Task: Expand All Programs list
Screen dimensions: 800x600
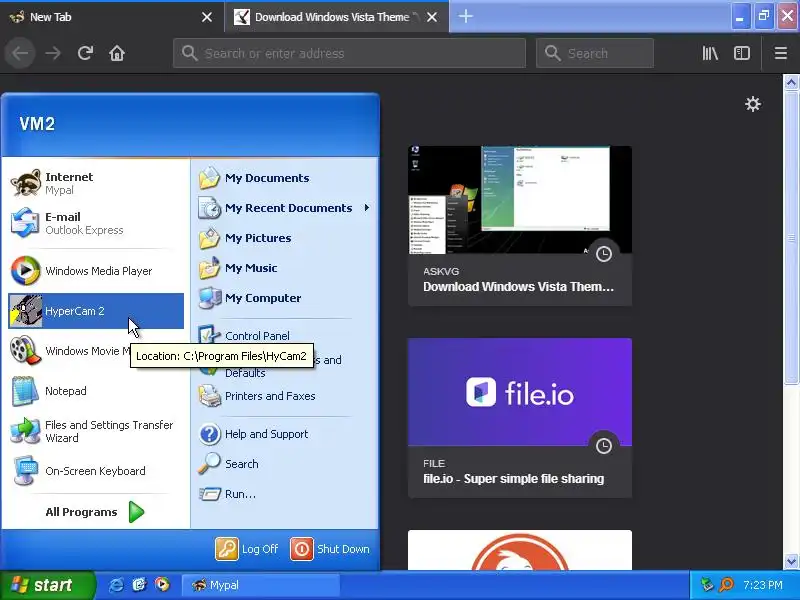Action: pos(96,512)
